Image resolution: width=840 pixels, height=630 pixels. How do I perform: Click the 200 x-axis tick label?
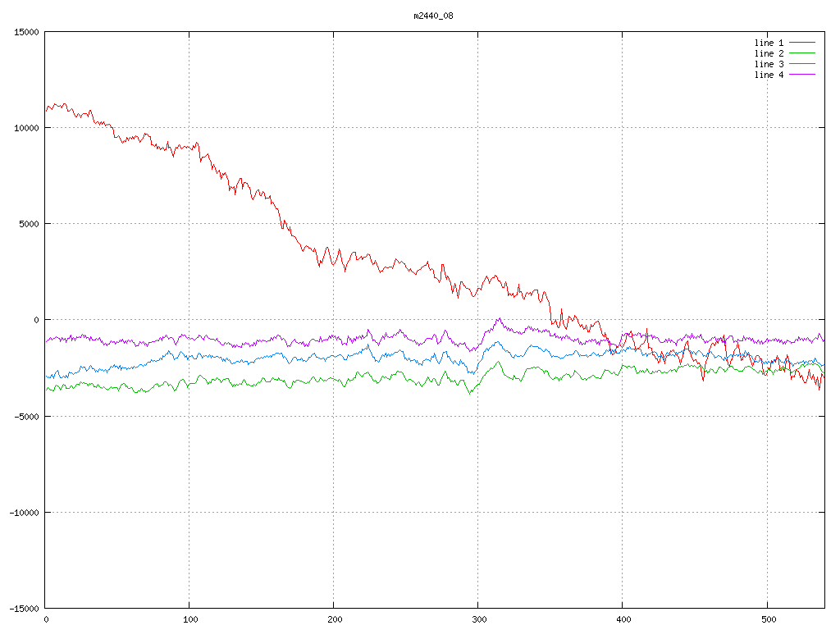[334, 620]
